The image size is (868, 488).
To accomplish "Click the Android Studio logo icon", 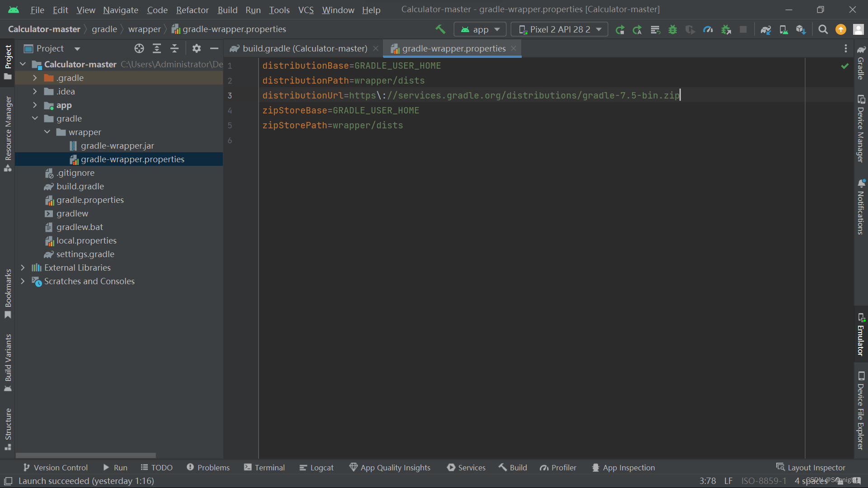I will 14,10.
